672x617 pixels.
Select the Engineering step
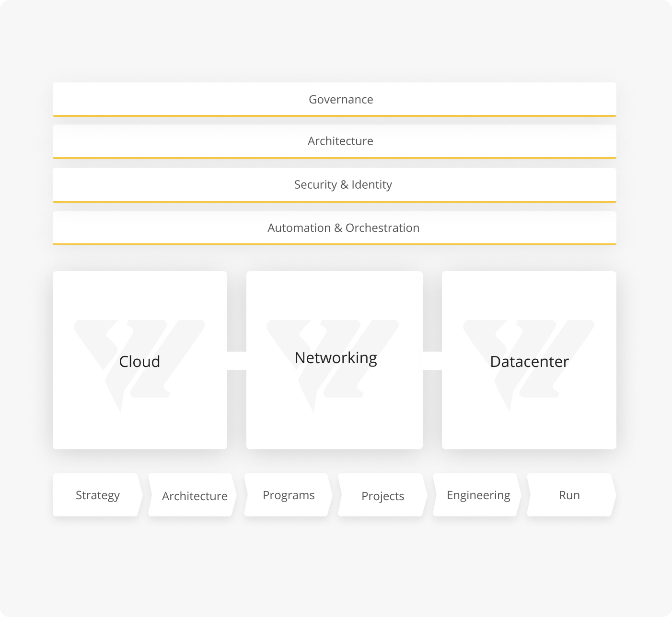click(477, 495)
